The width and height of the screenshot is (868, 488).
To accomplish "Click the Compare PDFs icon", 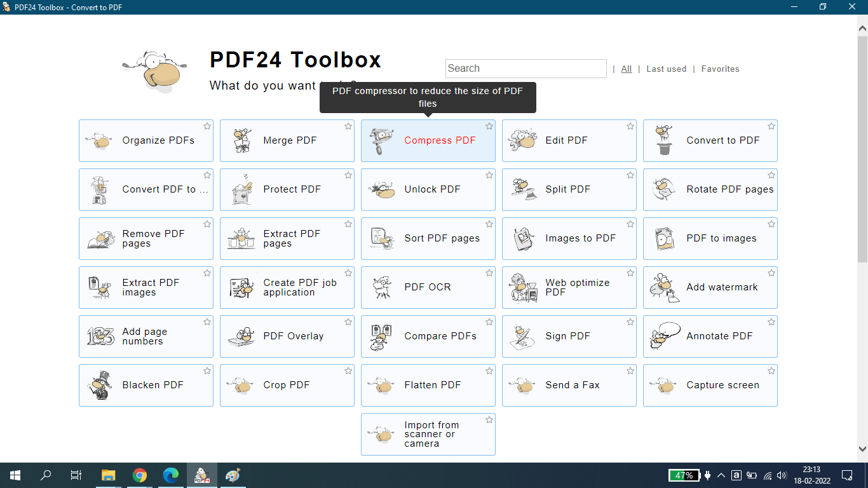I will point(382,336).
